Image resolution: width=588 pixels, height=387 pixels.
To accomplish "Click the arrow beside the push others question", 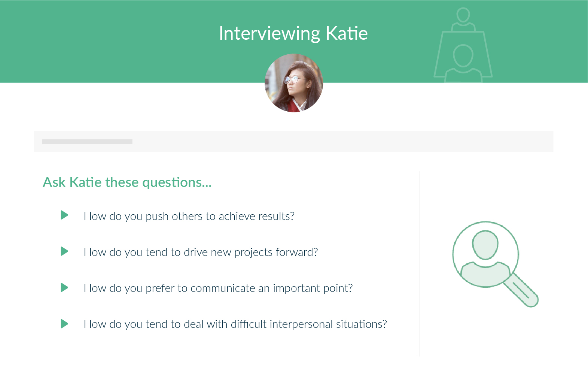I will (64, 215).
